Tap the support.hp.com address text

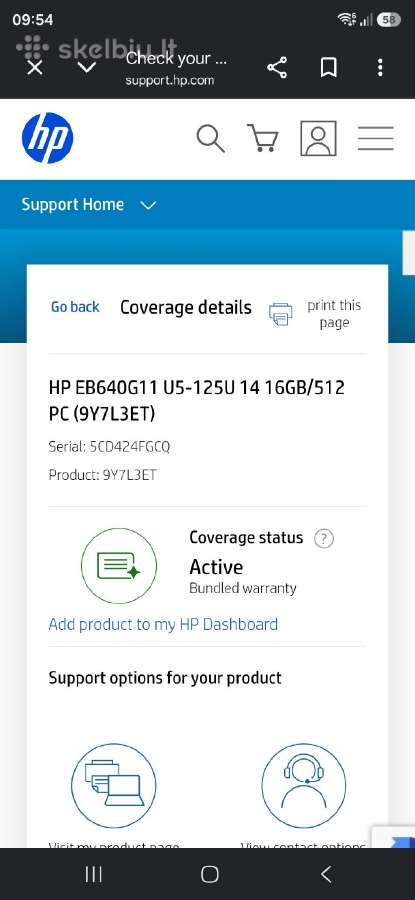(x=170, y=80)
